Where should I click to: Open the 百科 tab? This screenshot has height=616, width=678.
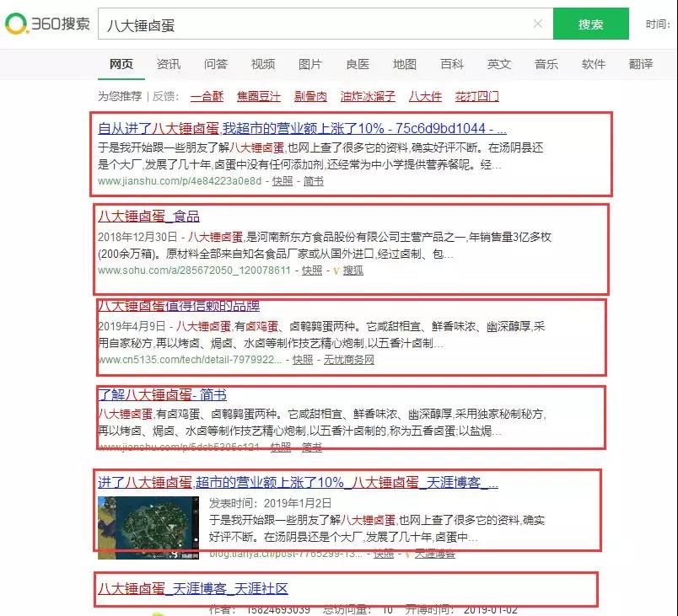click(x=452, y=64)
